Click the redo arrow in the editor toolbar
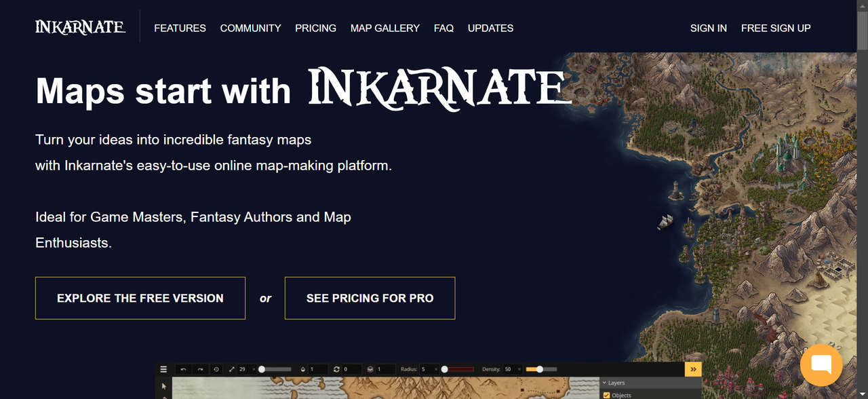 tap(200, 369)
